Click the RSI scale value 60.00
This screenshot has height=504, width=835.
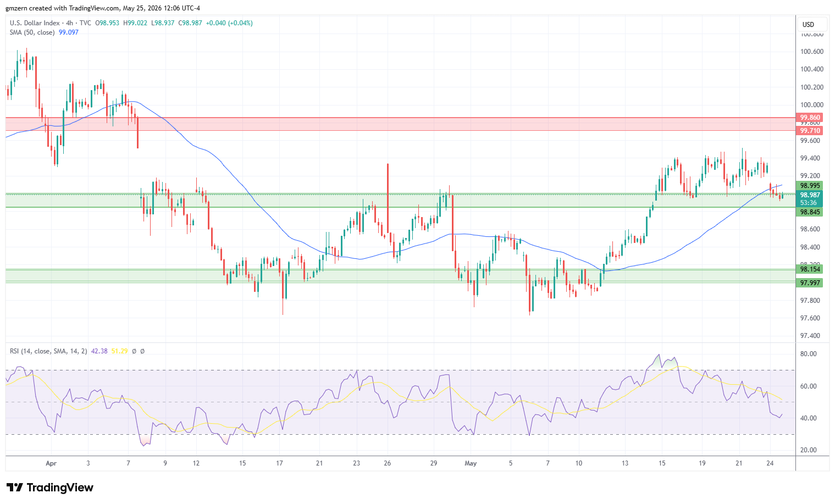pyautogui.click(x=809, y=386)
